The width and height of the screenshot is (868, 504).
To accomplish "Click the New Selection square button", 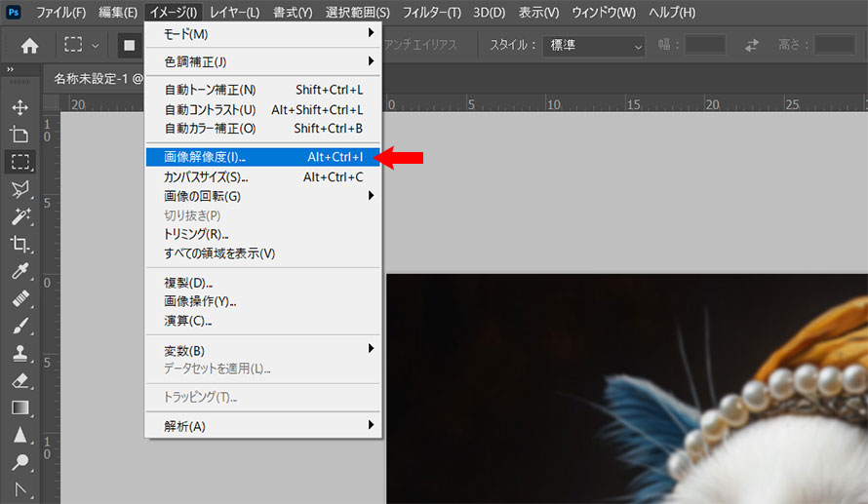I will pos(130,46).
